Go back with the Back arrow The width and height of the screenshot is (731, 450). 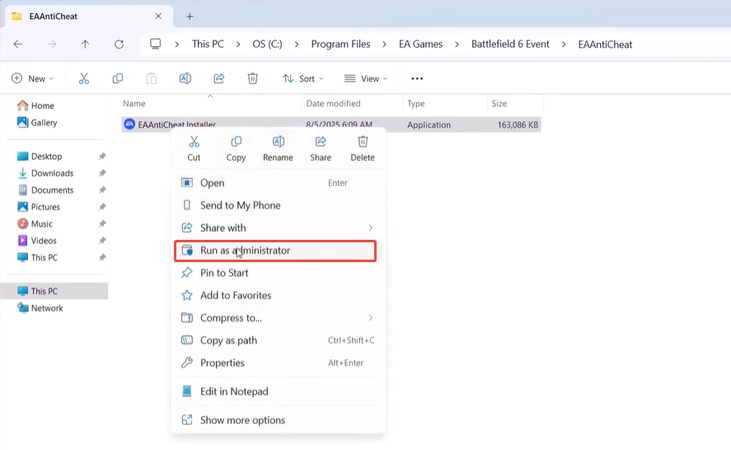click(x=18, y=44)
